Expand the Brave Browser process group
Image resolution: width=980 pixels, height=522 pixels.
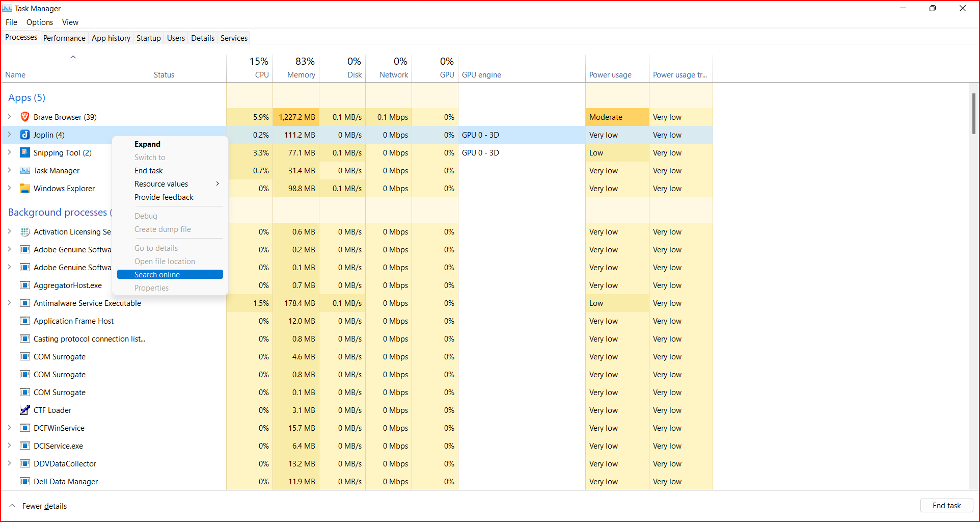click(x=9, y=117)
